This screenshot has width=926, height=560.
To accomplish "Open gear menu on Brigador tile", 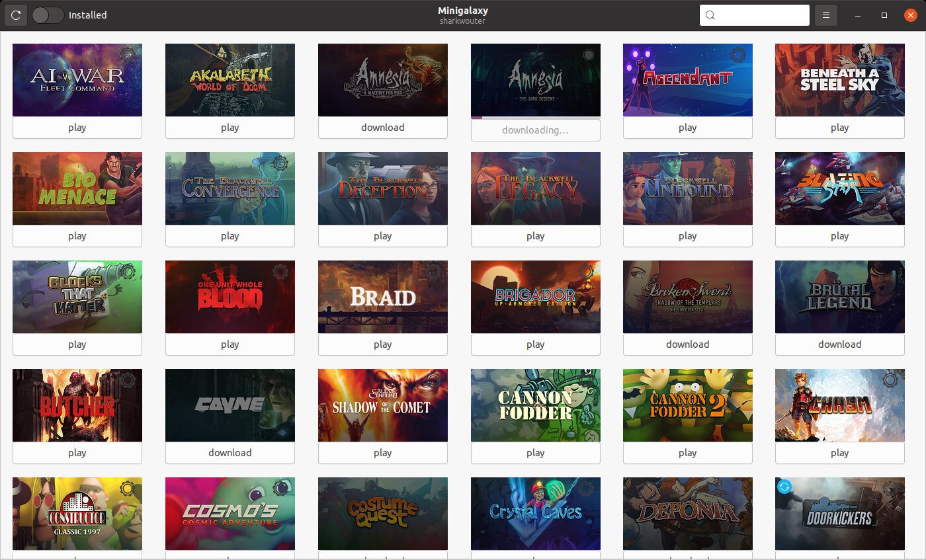I will pos(586,272).
